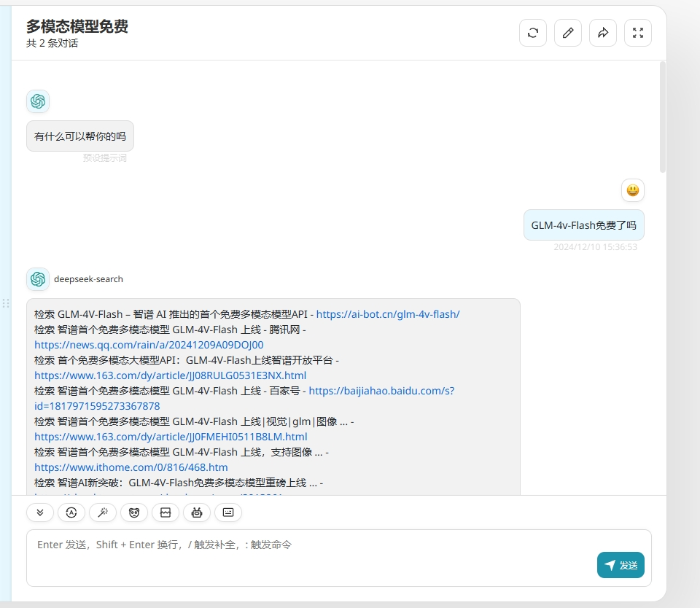Image resolution: width=700 pixels, height=608 pixels.
Task: Select the user message 'GLM-4v-Flash免费了吗'
Action: point(583,225)
